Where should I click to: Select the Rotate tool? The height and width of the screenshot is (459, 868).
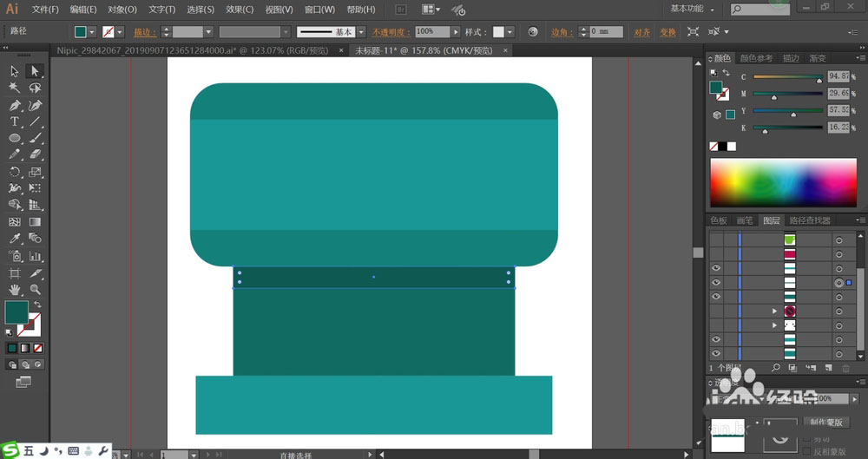(15, 172)
